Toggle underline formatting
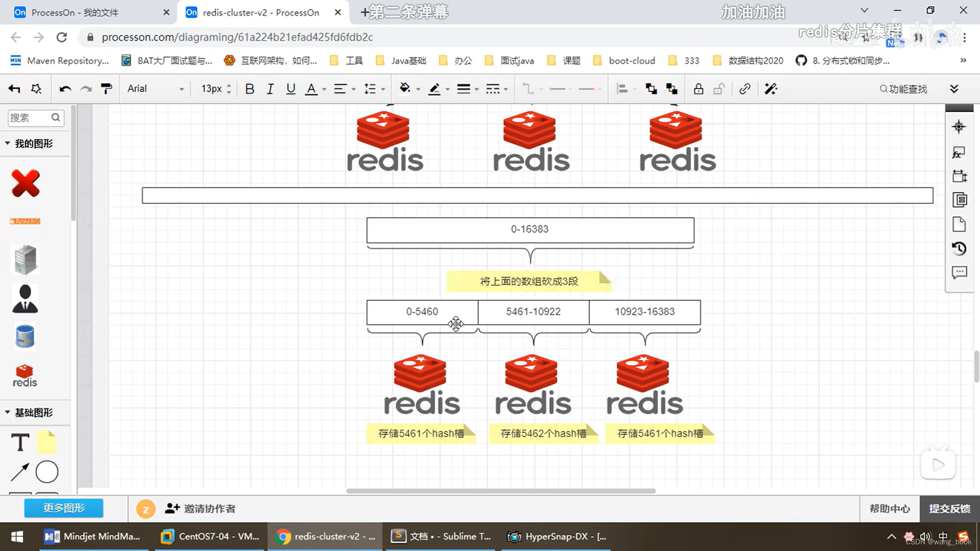Viewport: 980px width, 551px height. (x=290, y=89)
